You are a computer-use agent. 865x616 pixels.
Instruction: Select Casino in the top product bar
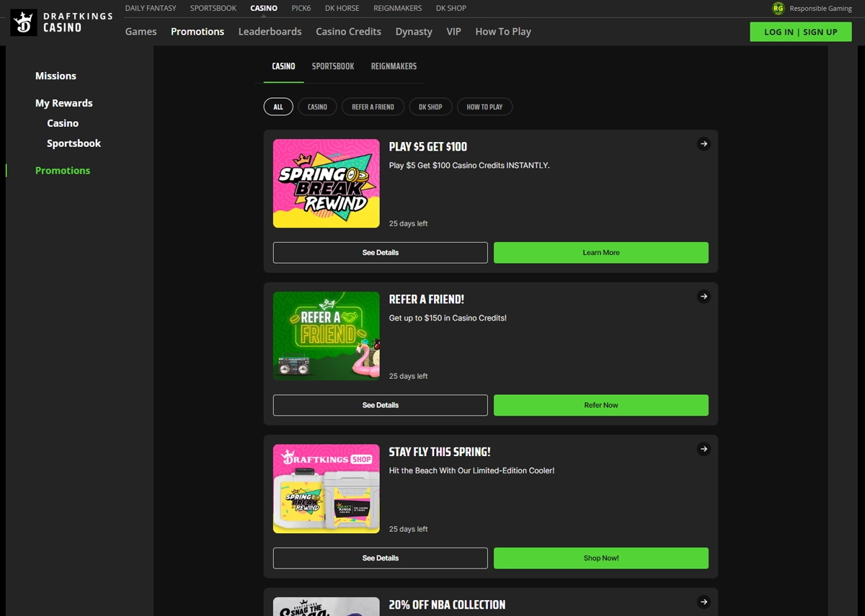pyautogui.click(x=264, y=9)
